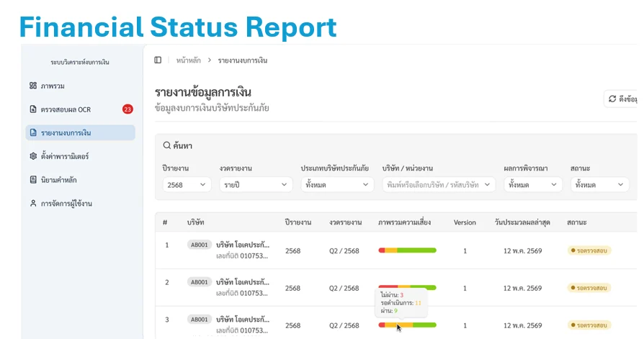The width and height of the screenshot is (644, 339).
Task: Click AB001 badge in row 2
Action: tap(200, 282)
